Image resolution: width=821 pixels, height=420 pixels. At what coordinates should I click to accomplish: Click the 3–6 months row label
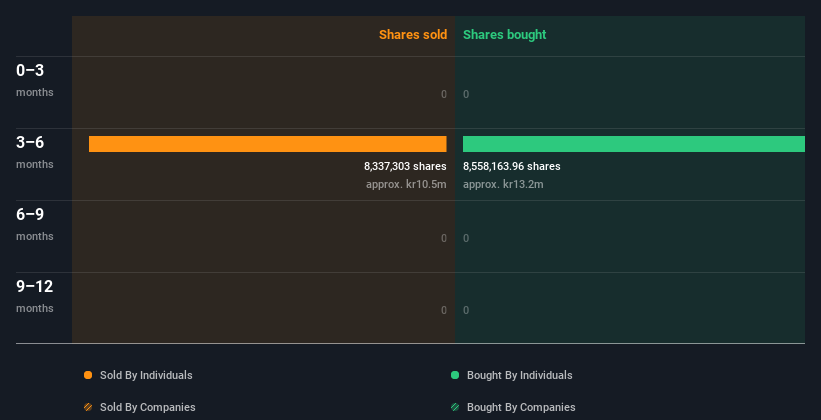click(x=35, y=152)
